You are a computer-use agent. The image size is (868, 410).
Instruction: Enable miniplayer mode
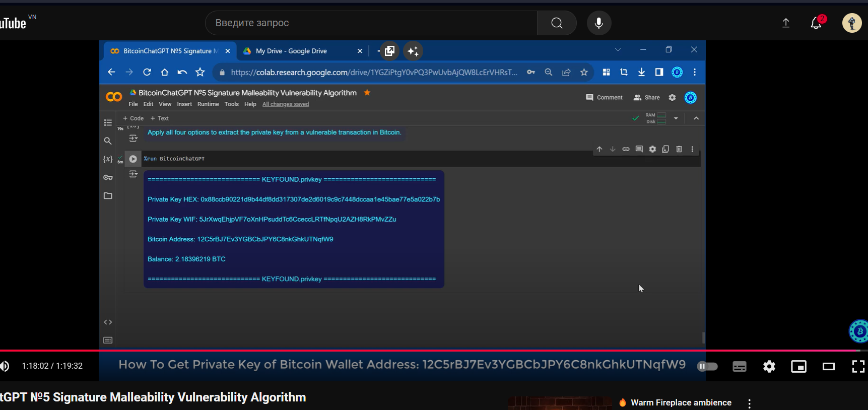coord(799,367)
